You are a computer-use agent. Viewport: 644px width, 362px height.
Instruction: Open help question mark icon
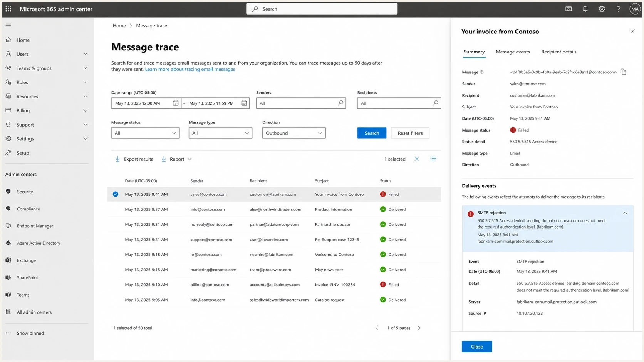[x=618, y=9]
